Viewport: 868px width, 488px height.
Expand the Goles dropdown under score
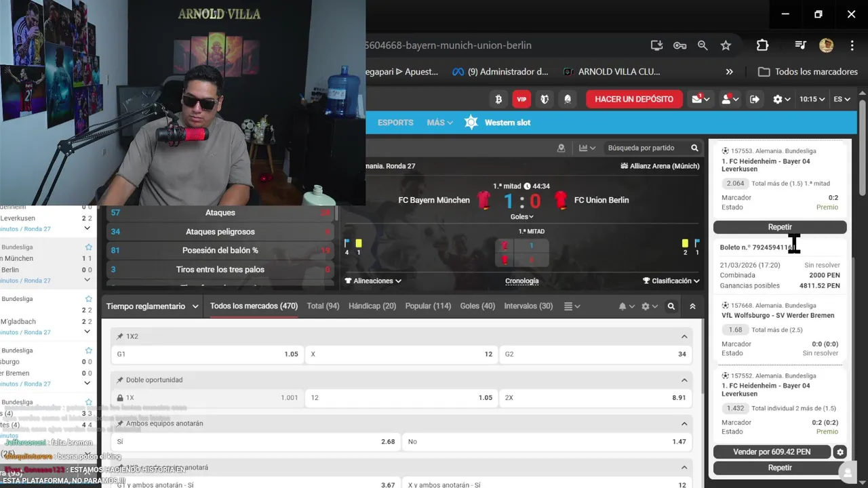[x=522, y=217]
